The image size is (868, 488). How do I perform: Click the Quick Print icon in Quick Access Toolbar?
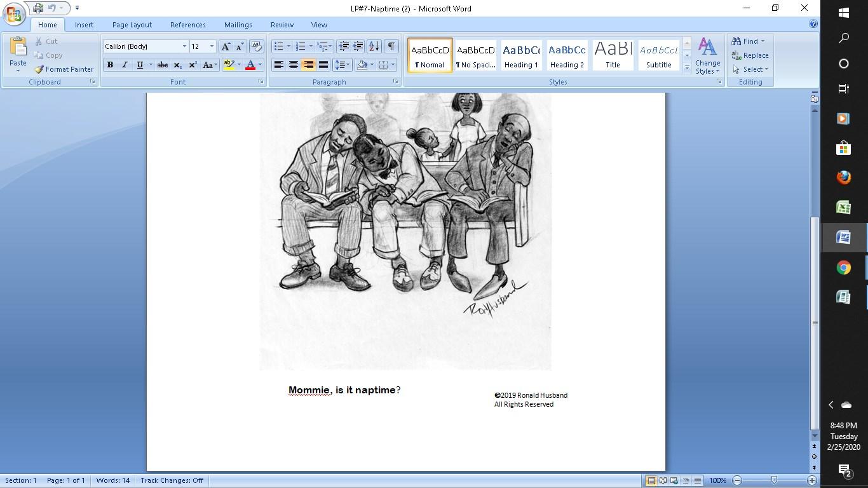(x=38, y=8)
